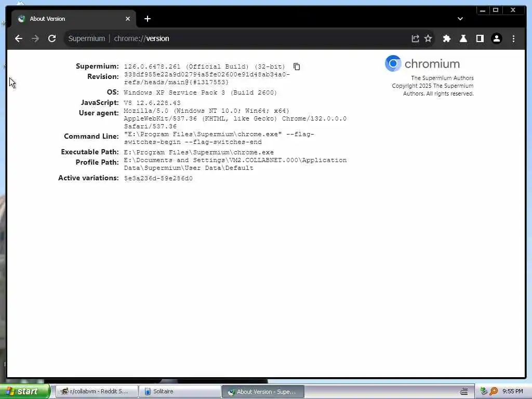Open the share page icon in address bar
532x399 pixels.
(415, 38)
